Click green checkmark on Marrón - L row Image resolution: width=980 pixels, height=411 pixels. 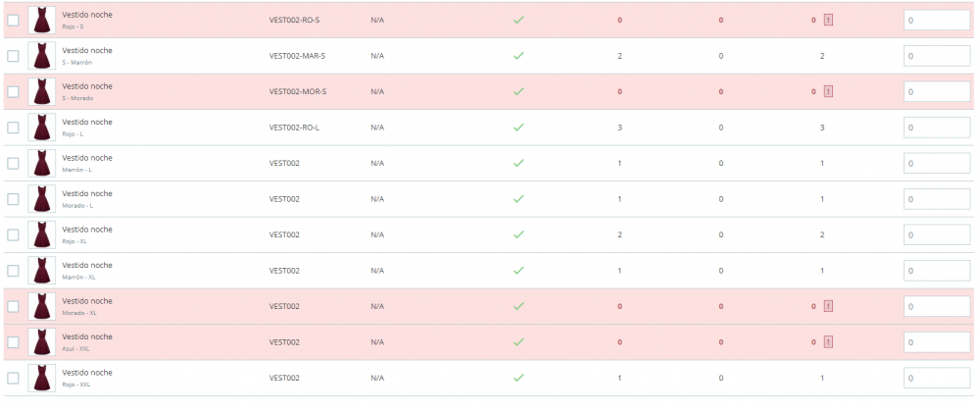click(x=518, y=163)
